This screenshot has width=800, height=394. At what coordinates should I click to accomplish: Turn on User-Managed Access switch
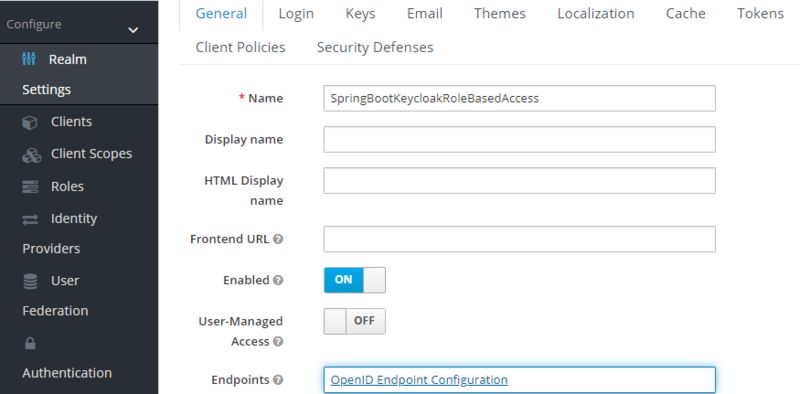[355, 321]
